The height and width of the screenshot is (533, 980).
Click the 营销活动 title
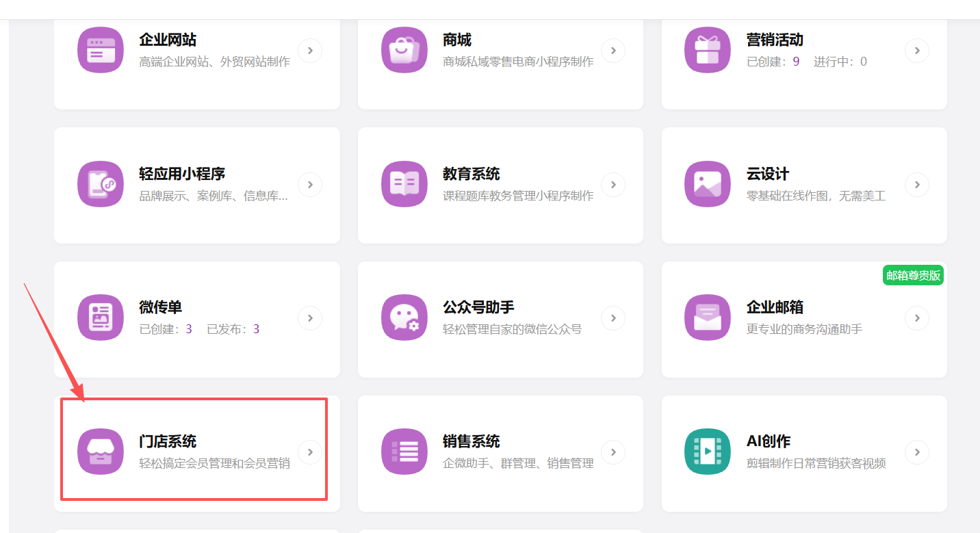[x=775, y=40]
